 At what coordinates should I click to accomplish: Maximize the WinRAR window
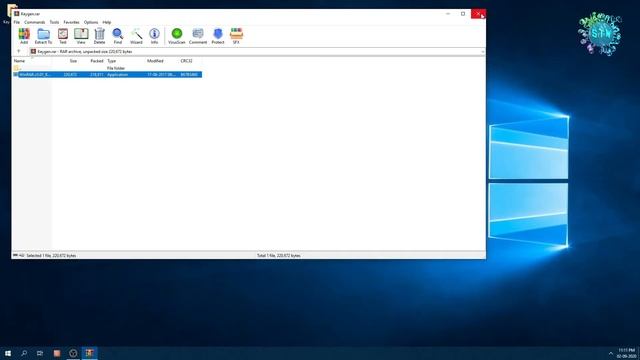tap(463, 13)
